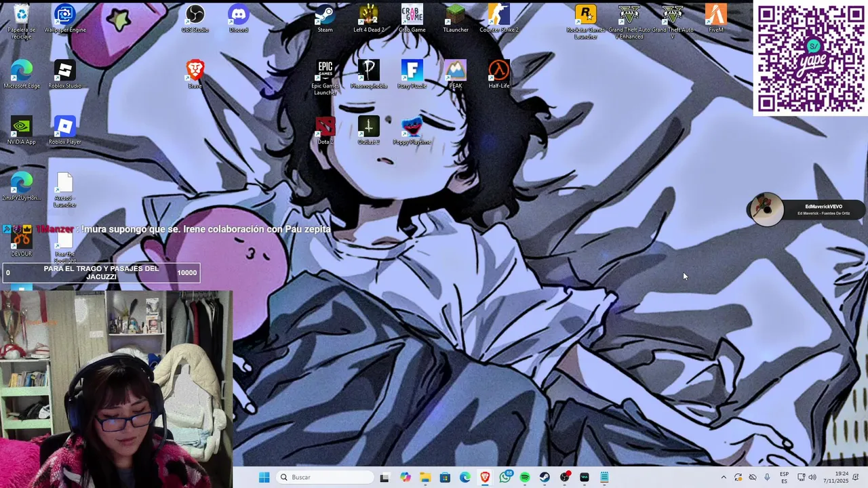Switch to Steam in the taskbar
Image resolution: width=868 pixels, height=488 pixels.
[545, 477]
